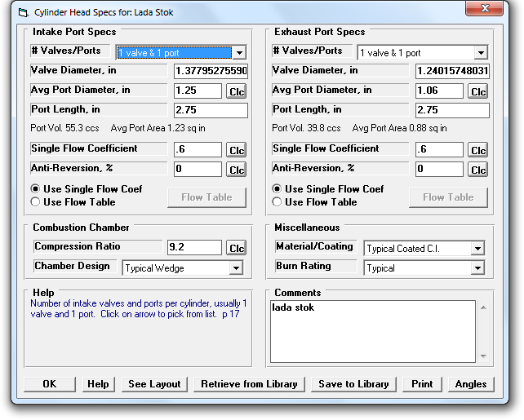The image size is (524, 420).
Task: Click the Comments box scrollbar down arrow
Action: [483, 356]
